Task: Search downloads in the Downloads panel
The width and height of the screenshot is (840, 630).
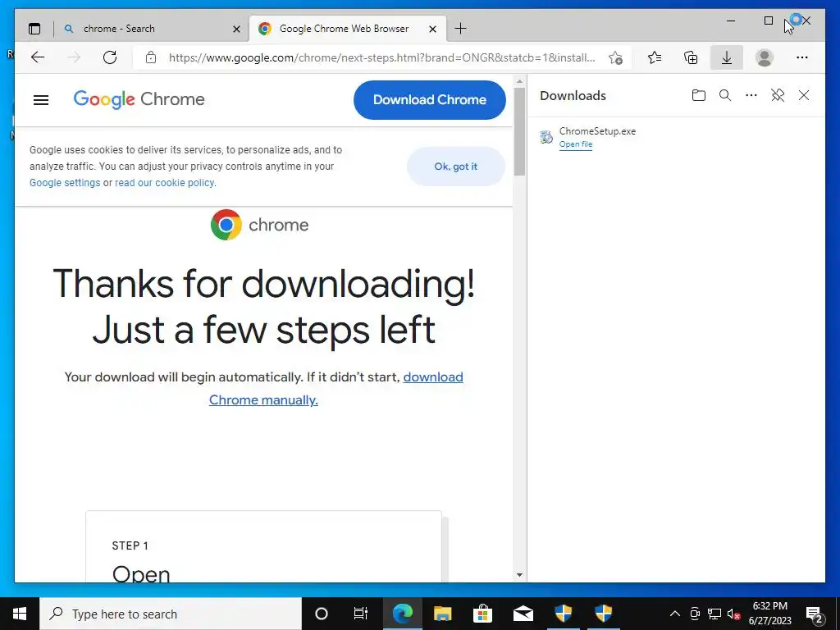Action: (725, 95)
